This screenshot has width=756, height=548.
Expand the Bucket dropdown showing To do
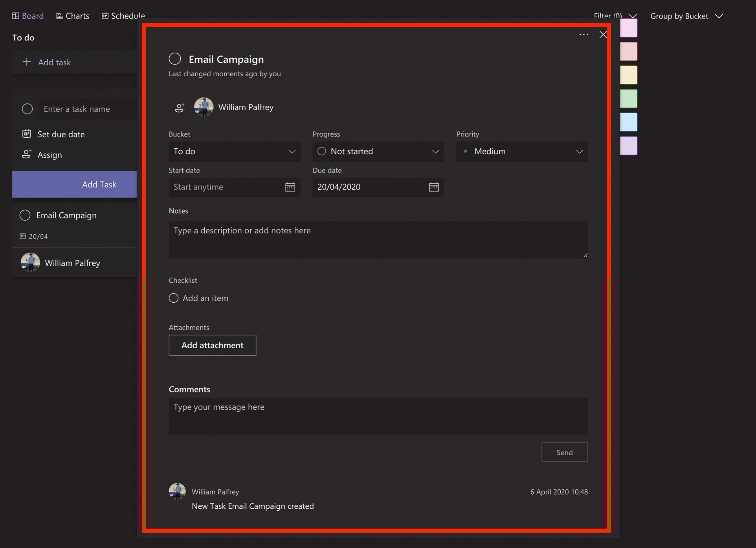[x=235, y=152]
